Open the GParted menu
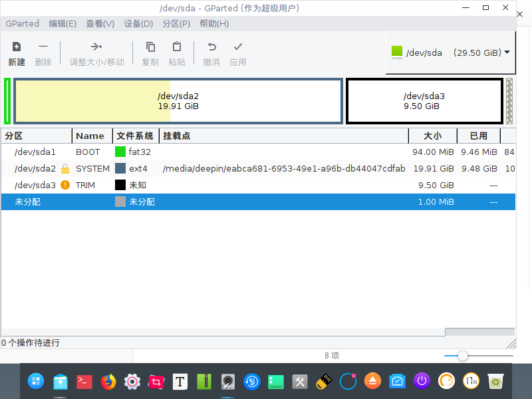532x399 pixels. coord(22,24)
